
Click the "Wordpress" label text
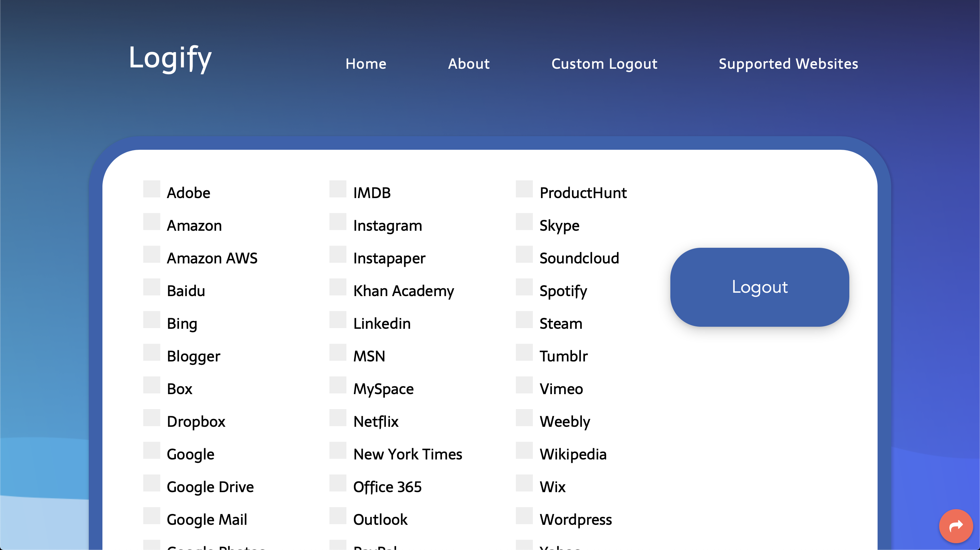[x=576, y=521]
